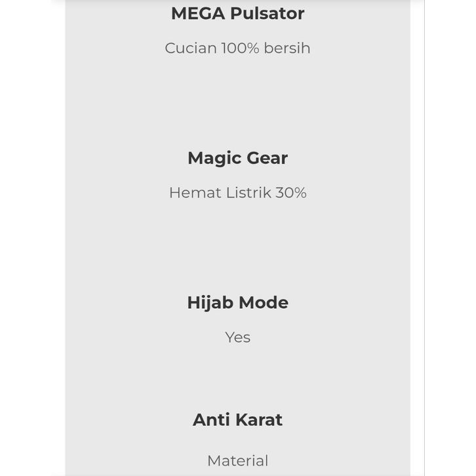The width and height of the screenshot is (476, 476).
Task: Click the word "Gear" in the heading
Action: click(x=266, y=158)
